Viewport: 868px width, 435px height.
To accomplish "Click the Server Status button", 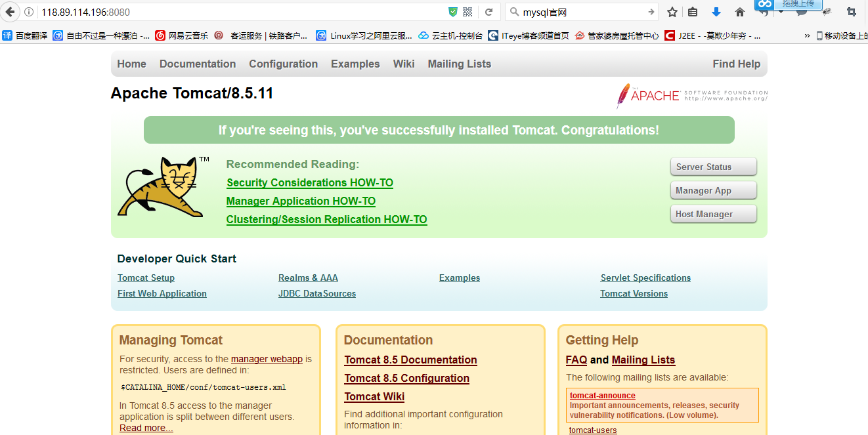I will (x=713, y=167).
